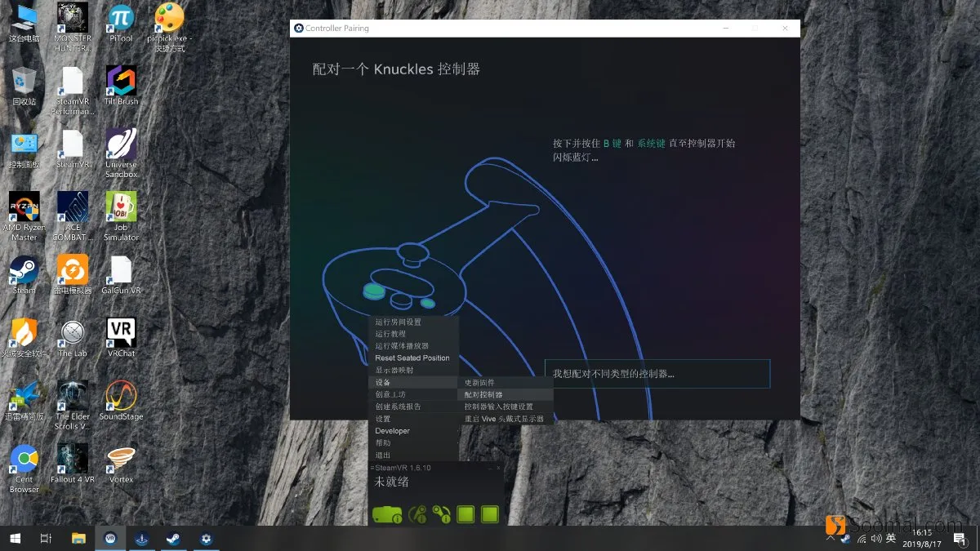Image resolution: width=980 pixels, height=551 pixels.
Task: Click the Vortex desktop icon
Action: (121, 464)
